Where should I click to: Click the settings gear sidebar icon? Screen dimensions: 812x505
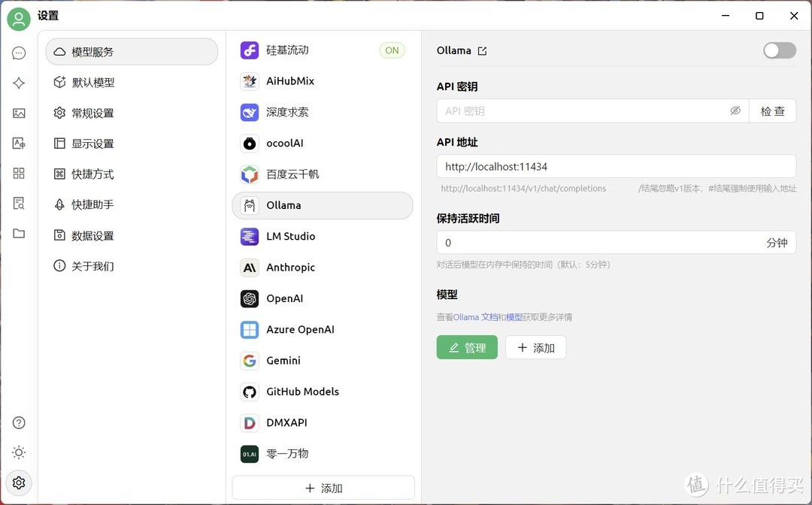19,482
